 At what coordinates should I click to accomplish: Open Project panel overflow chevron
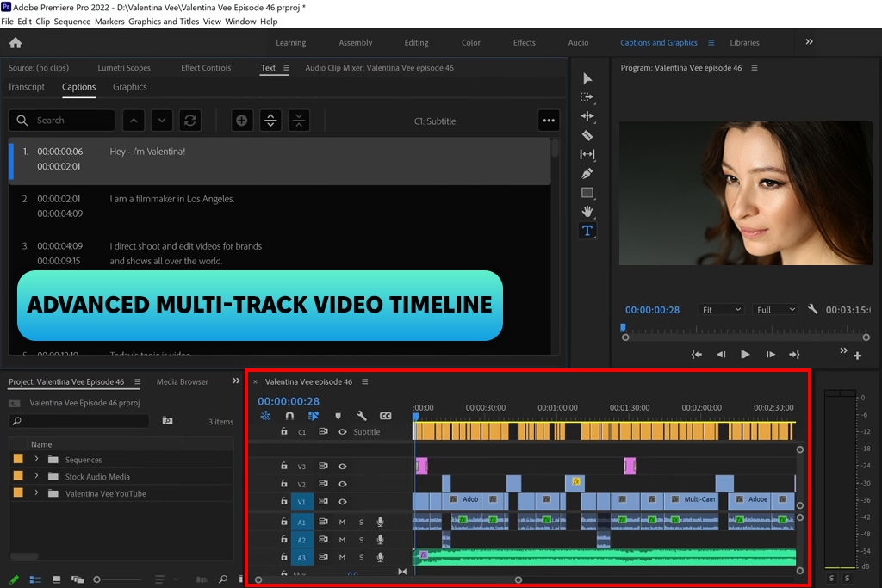(236, 381)
